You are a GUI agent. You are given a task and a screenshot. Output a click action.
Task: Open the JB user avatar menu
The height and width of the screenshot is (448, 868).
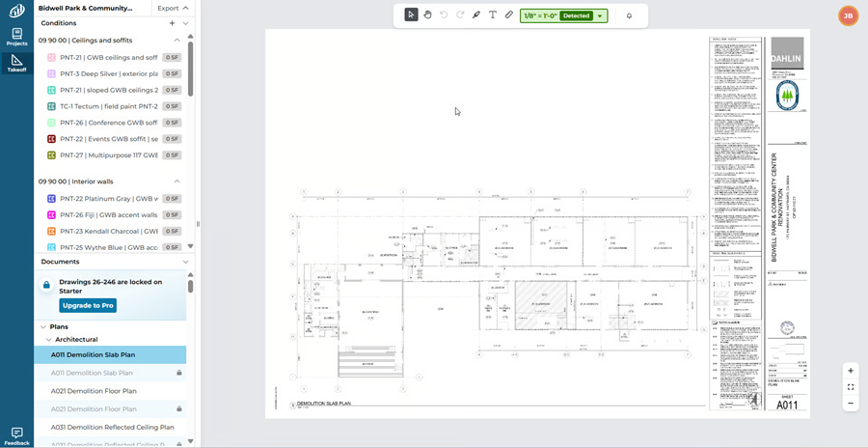848,16
